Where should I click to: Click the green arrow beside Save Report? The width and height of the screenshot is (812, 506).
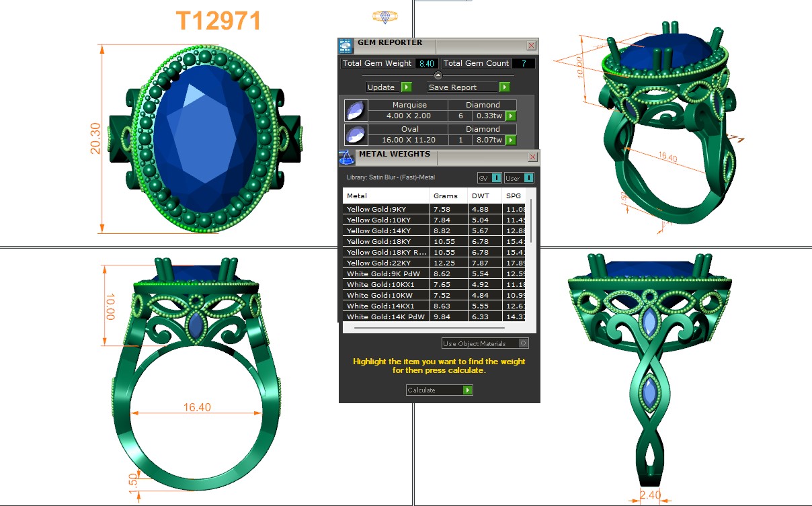(504, 87)
